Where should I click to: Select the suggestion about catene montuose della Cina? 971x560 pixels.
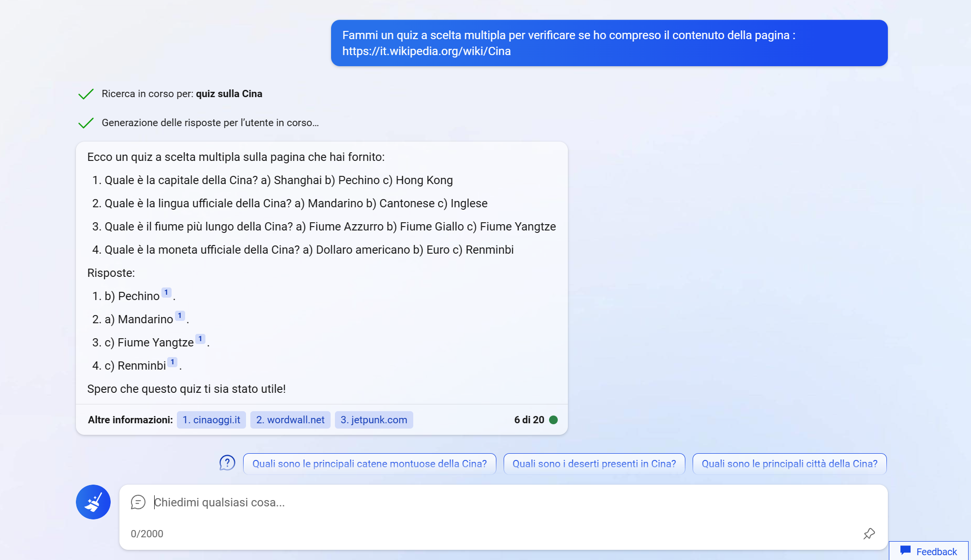pyautogui.click(x=369, y=463)
